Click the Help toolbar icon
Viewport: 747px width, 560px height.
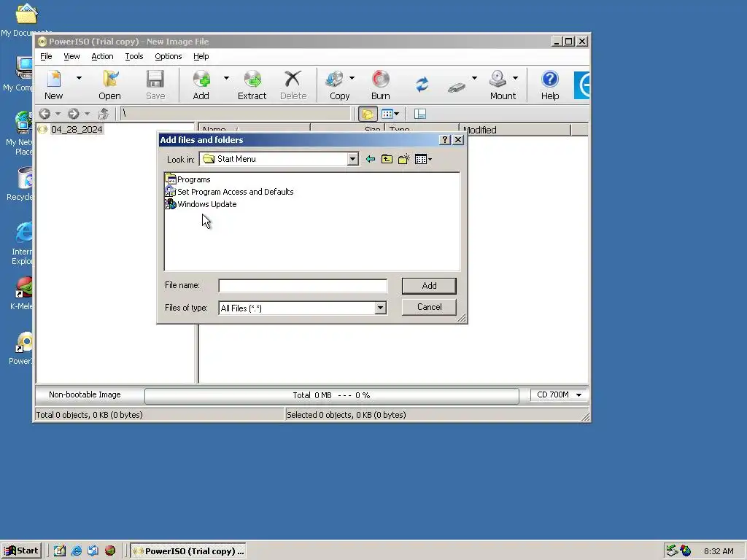click(550, 85)
